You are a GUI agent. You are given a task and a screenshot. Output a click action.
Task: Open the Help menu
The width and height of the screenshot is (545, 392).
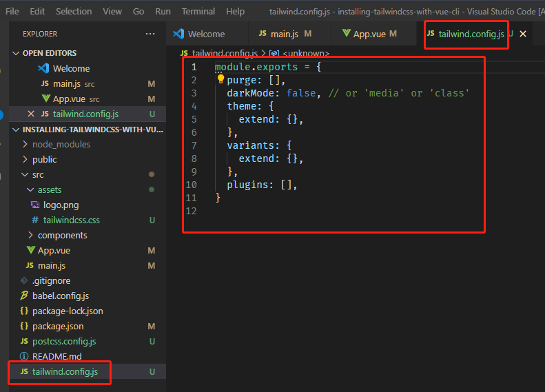click(x=236, y=12)
